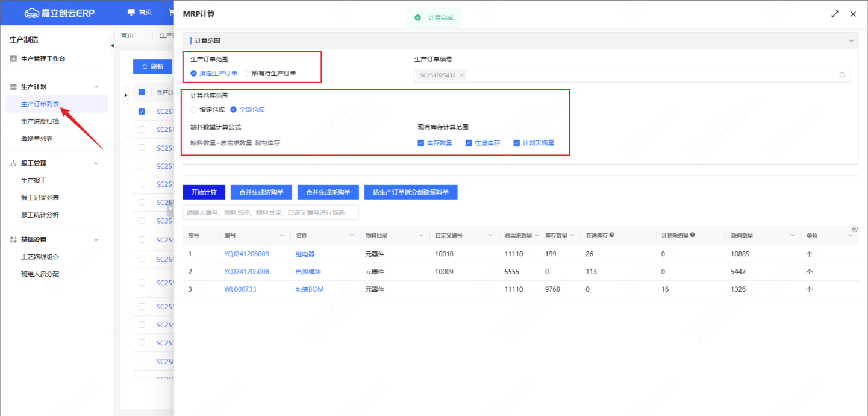The image size is (868, 416).
Task: Focus the material filter search box
Action: [x=270, y=212]
